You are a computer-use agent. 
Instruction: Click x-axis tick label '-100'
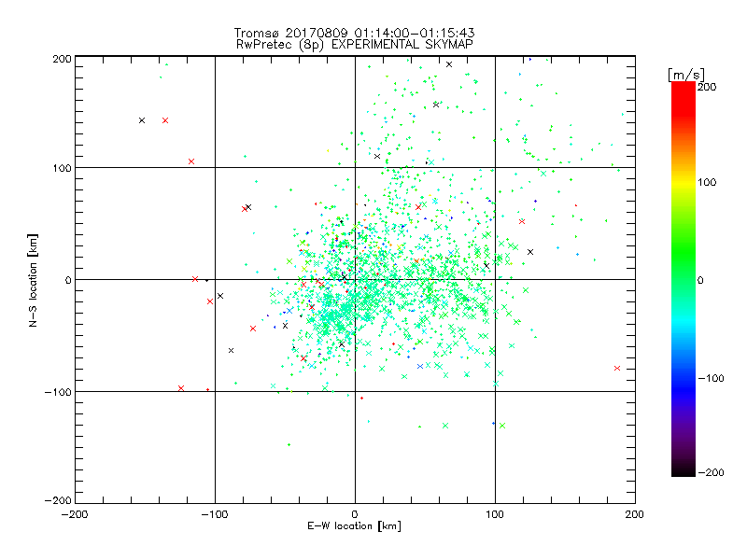click(x=215, y=514)
